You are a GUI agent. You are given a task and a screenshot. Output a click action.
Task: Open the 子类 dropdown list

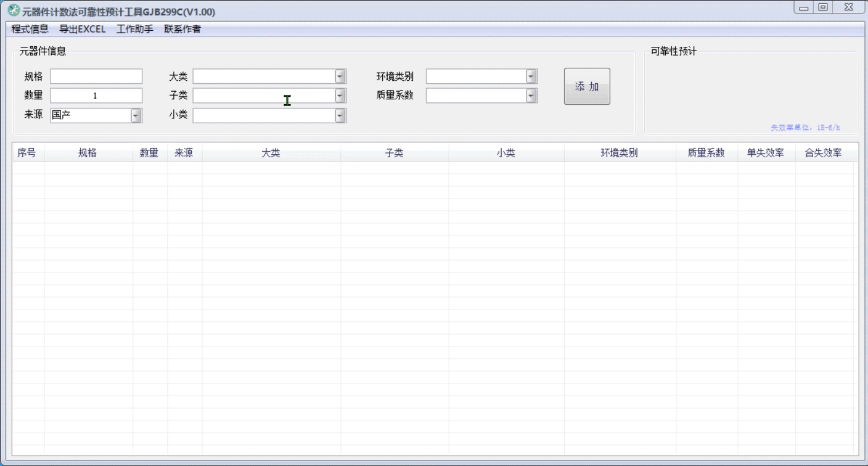[340, 96]
